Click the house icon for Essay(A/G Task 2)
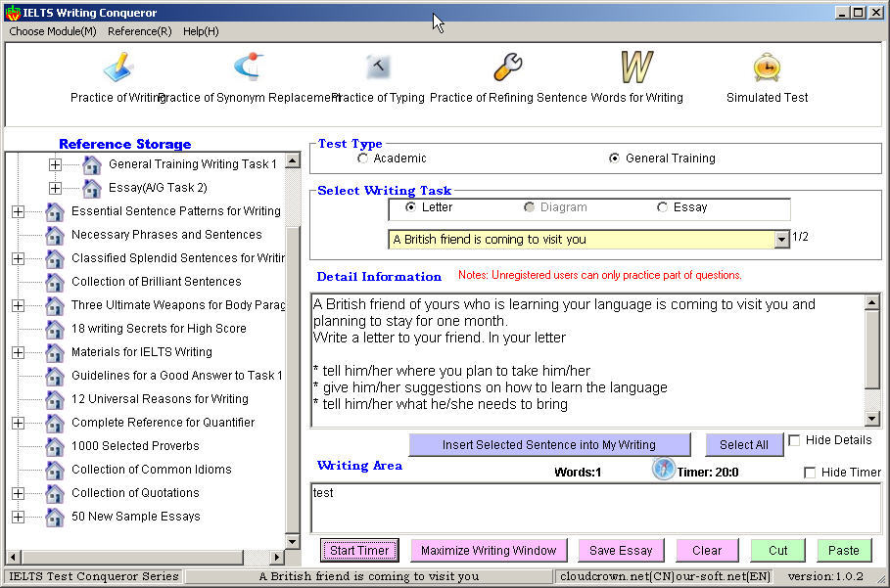 click(x=92, y=188)
